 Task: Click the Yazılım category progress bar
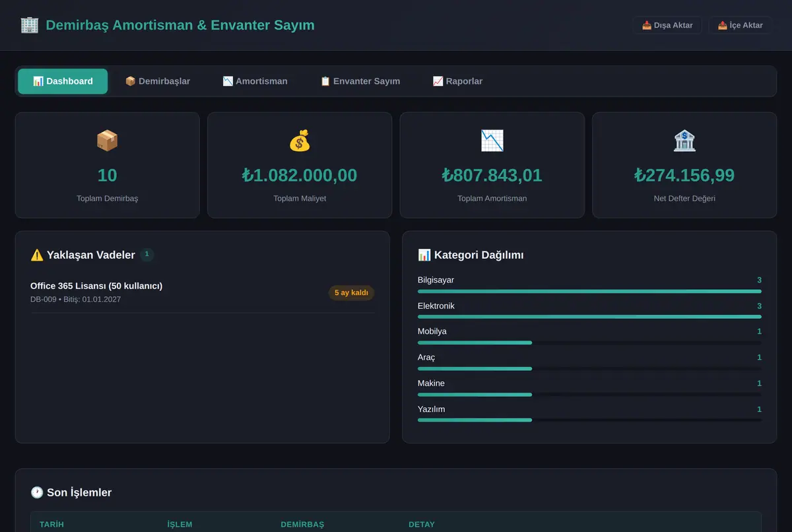tap(589, 420)
